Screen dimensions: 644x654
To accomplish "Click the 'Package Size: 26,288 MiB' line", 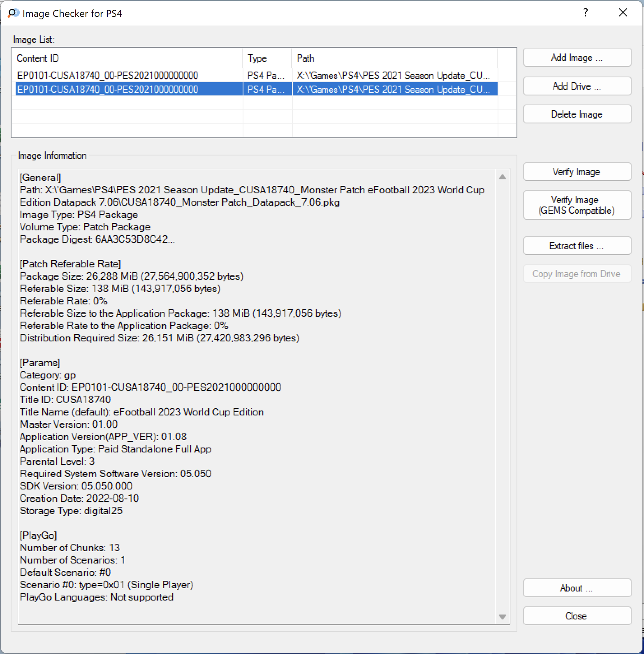I will [x=131, y=276].
